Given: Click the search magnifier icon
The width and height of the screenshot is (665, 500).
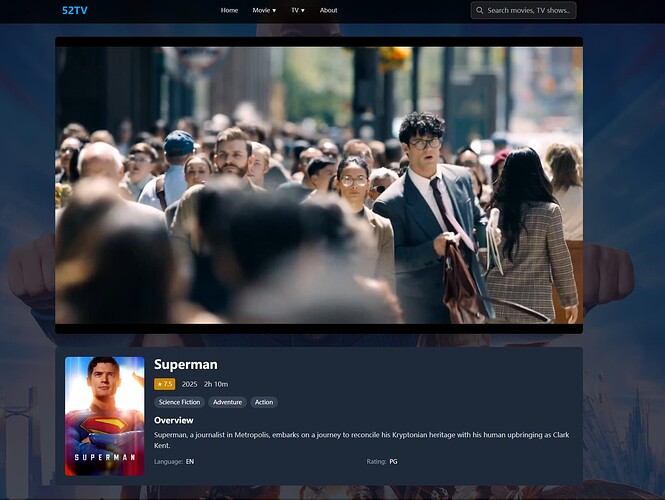Looking at the screenshot, I should [x=480, y=10].
